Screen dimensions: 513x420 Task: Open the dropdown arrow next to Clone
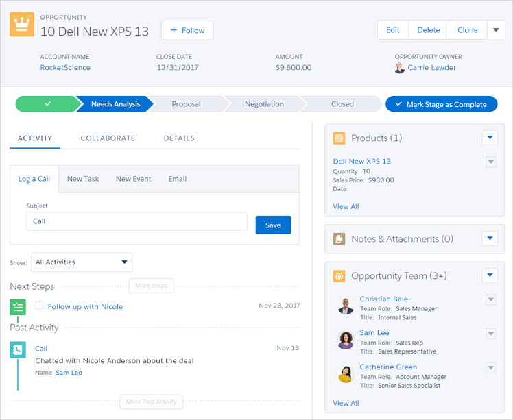pos(496,30)
